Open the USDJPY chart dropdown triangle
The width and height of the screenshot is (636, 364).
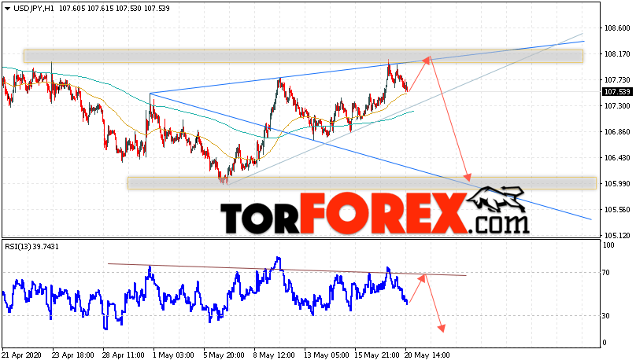click(x=7, y=9)
